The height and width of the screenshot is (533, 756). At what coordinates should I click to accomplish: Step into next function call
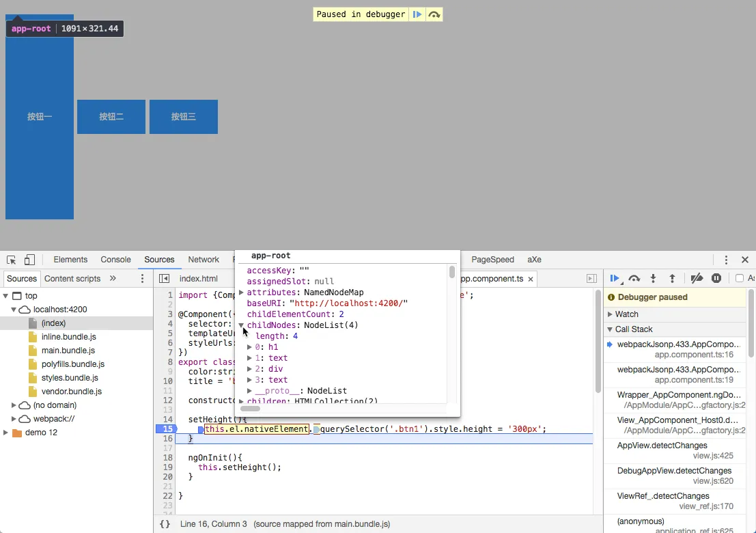(654, 278)
